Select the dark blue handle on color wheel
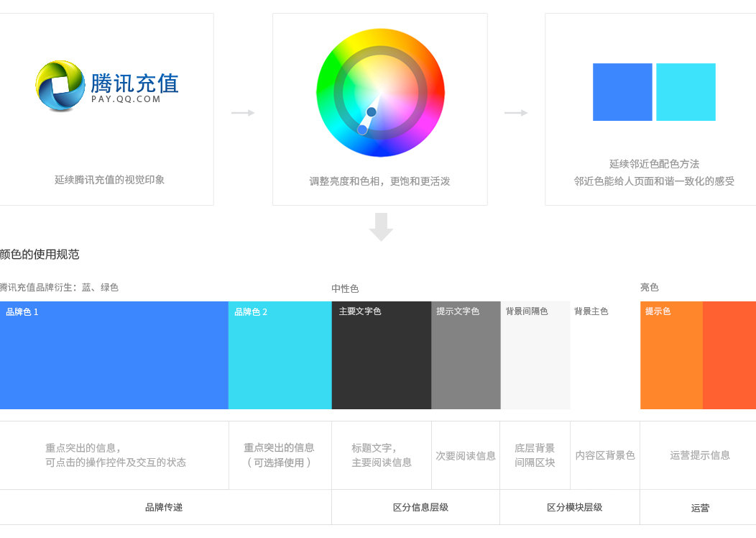This screenshot has width=756, height=538. [372, 112]
